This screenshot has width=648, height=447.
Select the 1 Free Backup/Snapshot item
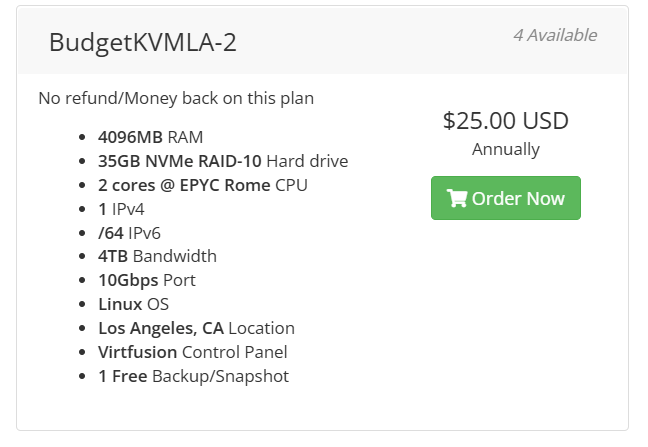pyautogui.click(x=193, y=376)
